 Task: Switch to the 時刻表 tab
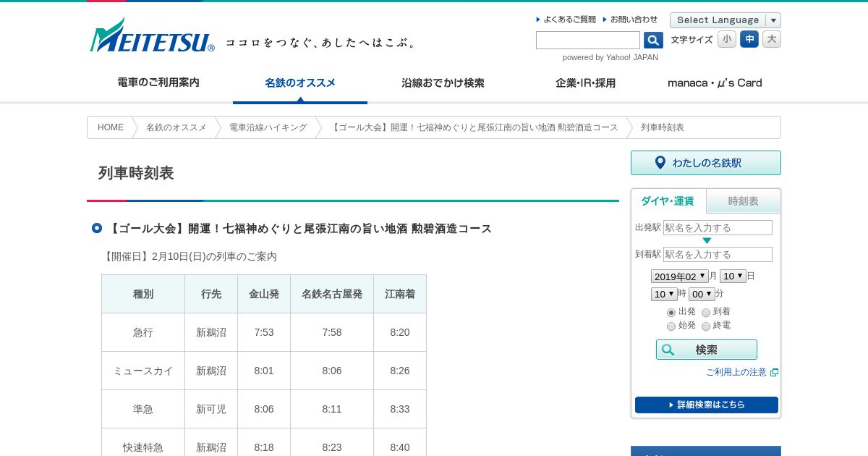point(744,201)
